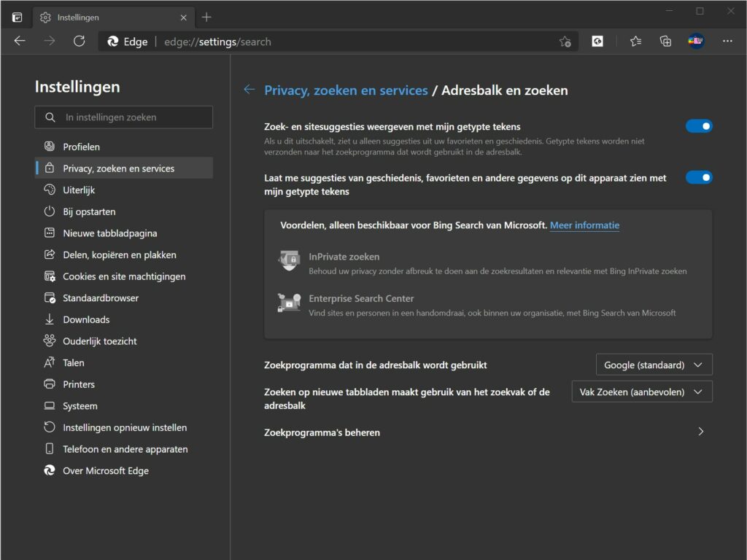Image resolution: width=747 pixels, height=560 pixels.
Task: Click Privacy, zoeken en services breadcrumb link
Action: coord(346,90)
